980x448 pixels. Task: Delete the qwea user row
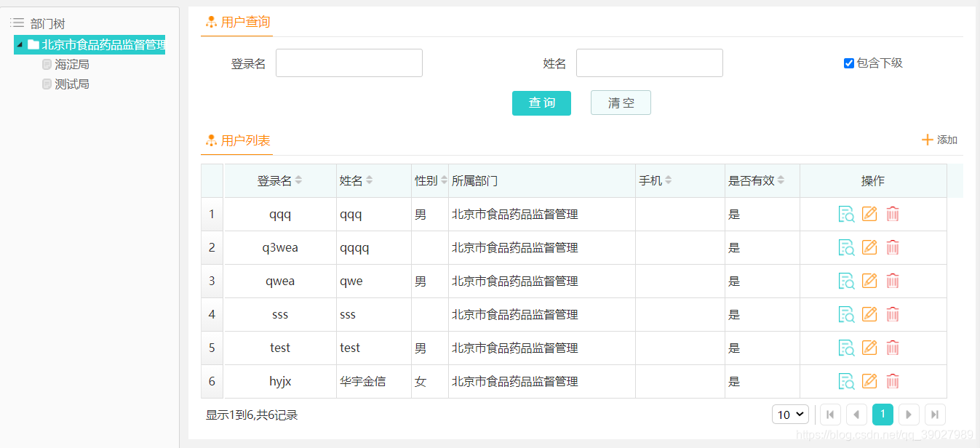pyautogui.click(x=893, y=281)
